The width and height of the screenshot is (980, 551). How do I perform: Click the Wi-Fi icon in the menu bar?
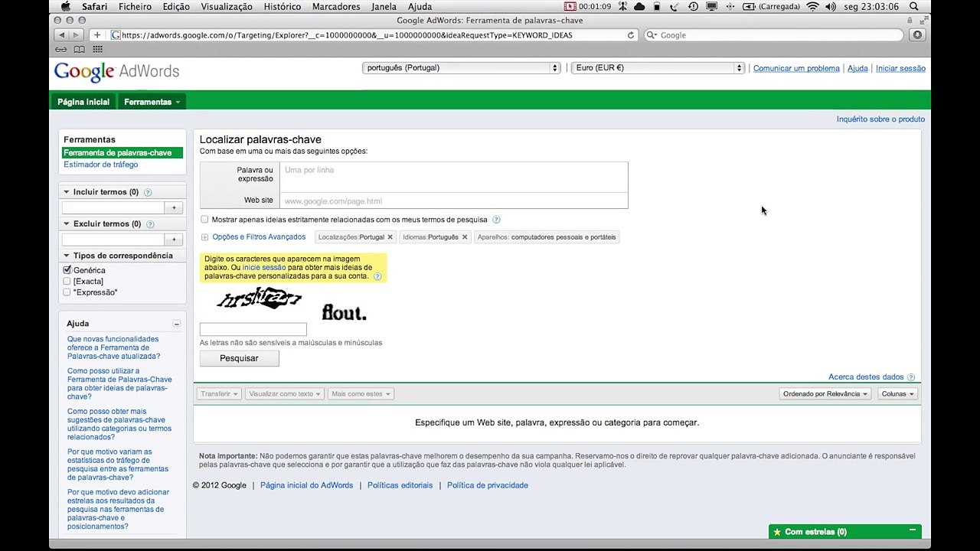click(x=812, y=7)
